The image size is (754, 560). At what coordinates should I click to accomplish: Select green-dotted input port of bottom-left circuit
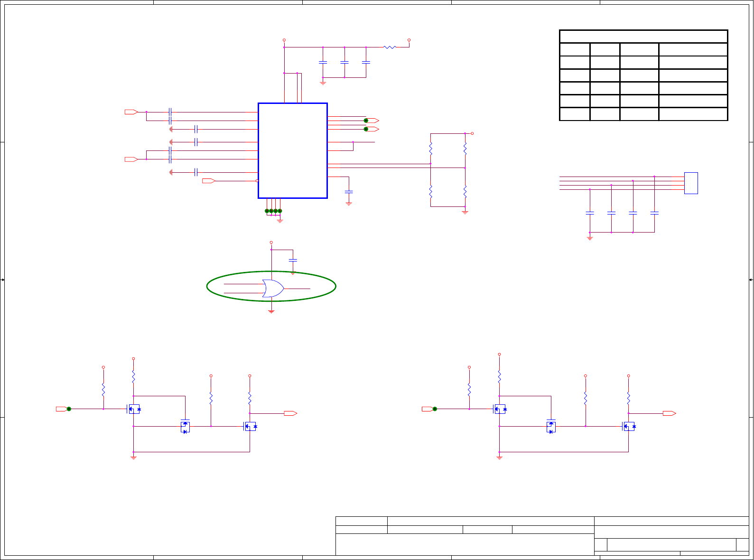tap(63, 409)
